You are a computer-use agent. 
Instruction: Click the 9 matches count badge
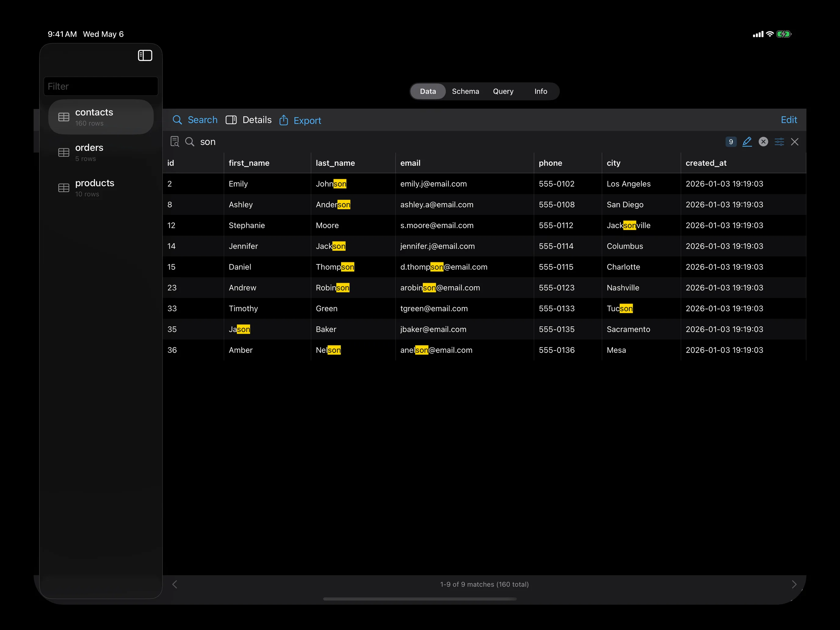point(731,142)
